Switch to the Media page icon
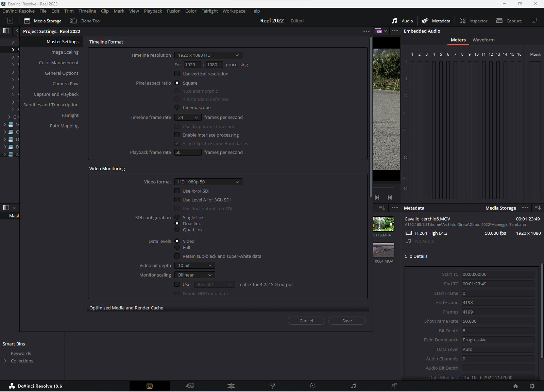Screen dimensions: 544x392 (150, 386)
